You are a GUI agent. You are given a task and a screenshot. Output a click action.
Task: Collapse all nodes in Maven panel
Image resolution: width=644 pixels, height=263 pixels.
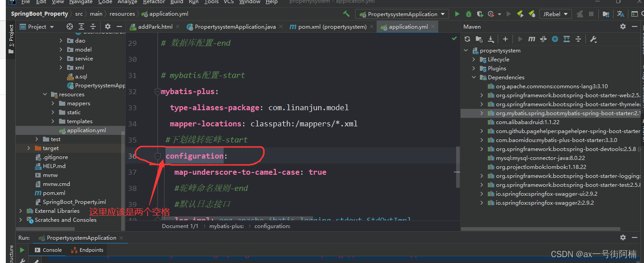[x=578, y=39]
